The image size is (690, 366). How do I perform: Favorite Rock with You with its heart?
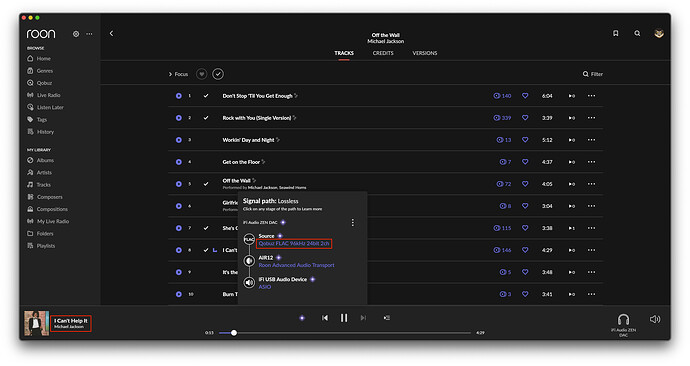pyautogui.click(x=525, y=118)
